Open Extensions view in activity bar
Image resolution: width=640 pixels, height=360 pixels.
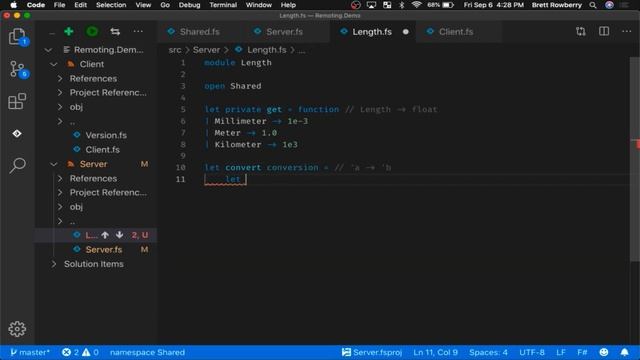[17, 101]
